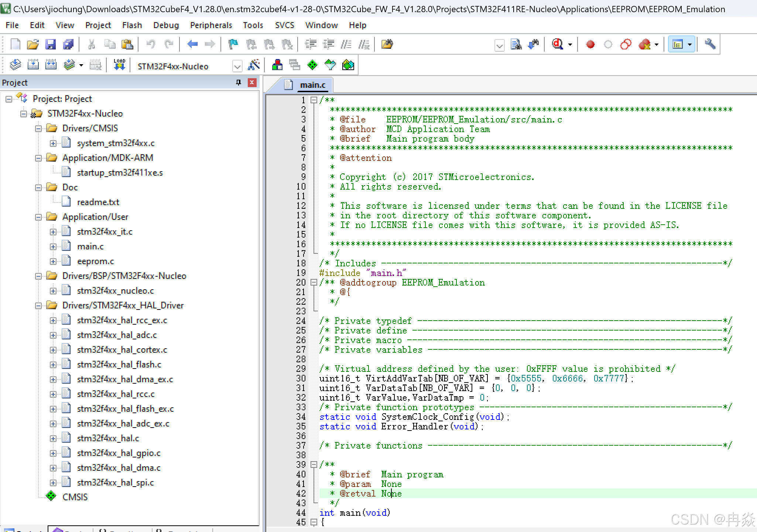Open the Configuration wrench icon
The height and width of the screenshot is (532, 757).
pos(710,45)
